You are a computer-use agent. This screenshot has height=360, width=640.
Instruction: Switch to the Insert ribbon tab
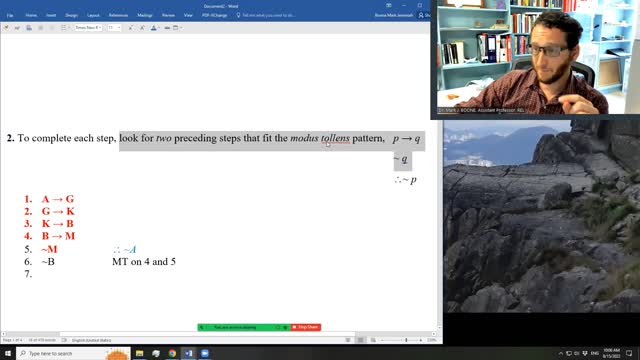(51, 15)
